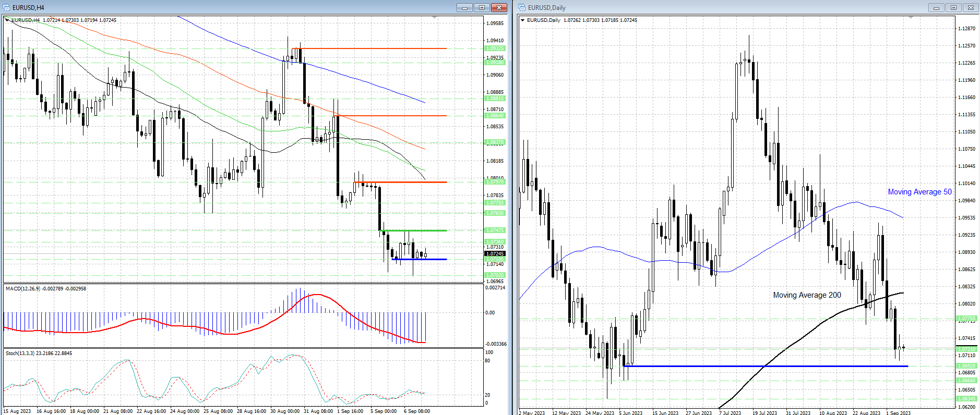Click the 1.07475 price label on H4 scale
The width and height of the screenshot is (980, 415).
click(x=495, y=230)
